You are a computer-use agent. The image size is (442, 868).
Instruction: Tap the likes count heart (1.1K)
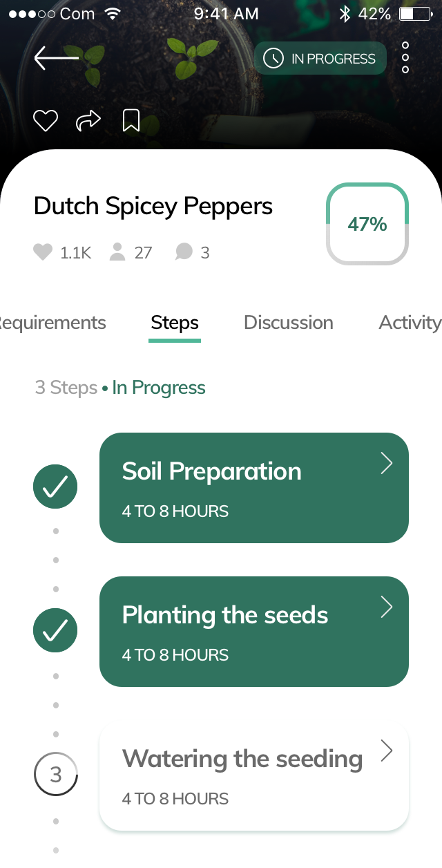tap(43, 252)
